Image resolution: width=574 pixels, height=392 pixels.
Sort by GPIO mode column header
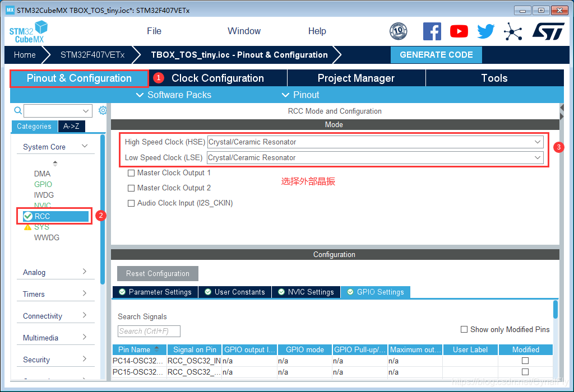[304, 349]
